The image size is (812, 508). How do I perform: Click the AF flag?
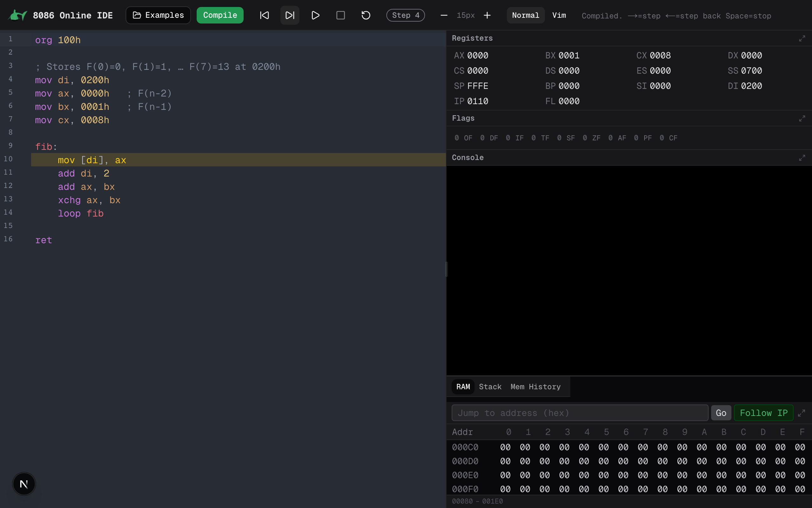coord(617,138)
